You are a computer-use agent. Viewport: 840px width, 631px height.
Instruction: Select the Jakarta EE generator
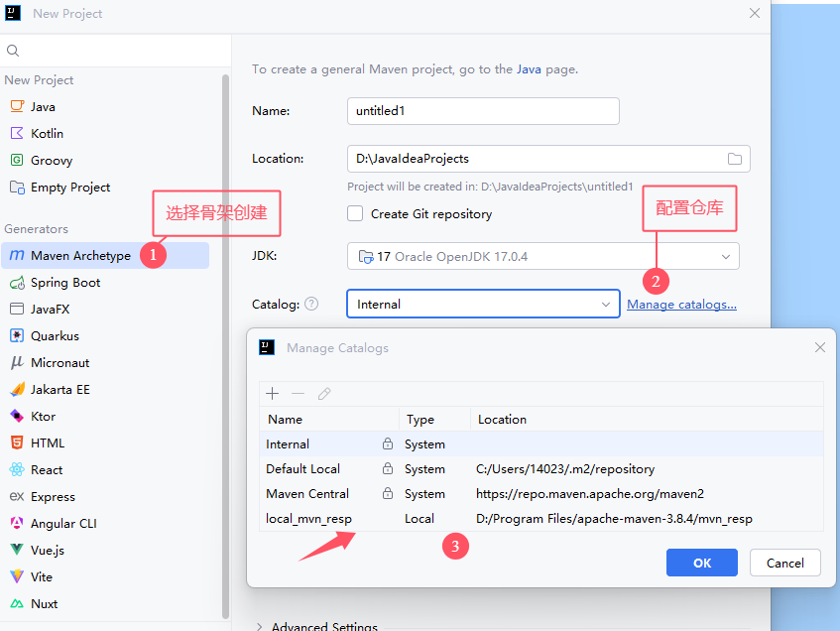click(105, 390)
